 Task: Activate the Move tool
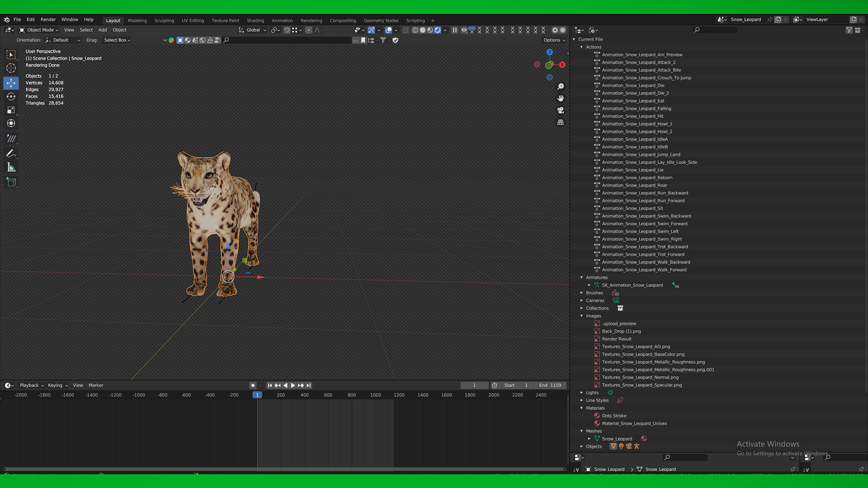[11, 83]
